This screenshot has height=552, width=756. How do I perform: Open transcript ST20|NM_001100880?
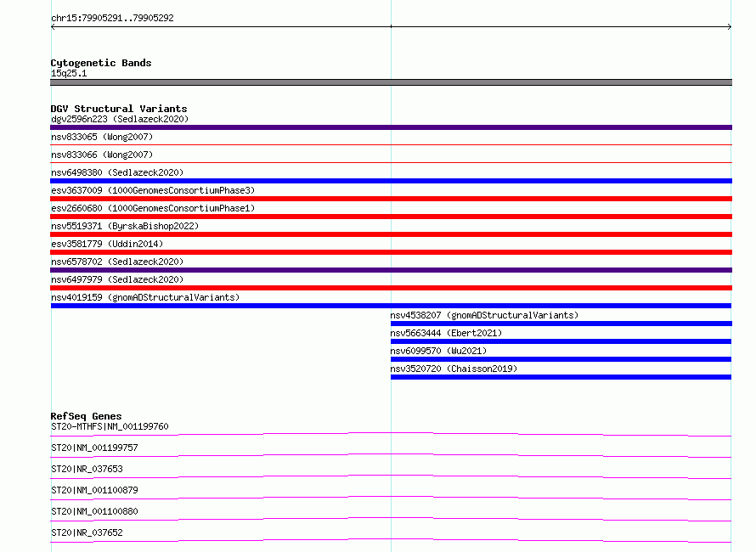(x=94, y=511)
